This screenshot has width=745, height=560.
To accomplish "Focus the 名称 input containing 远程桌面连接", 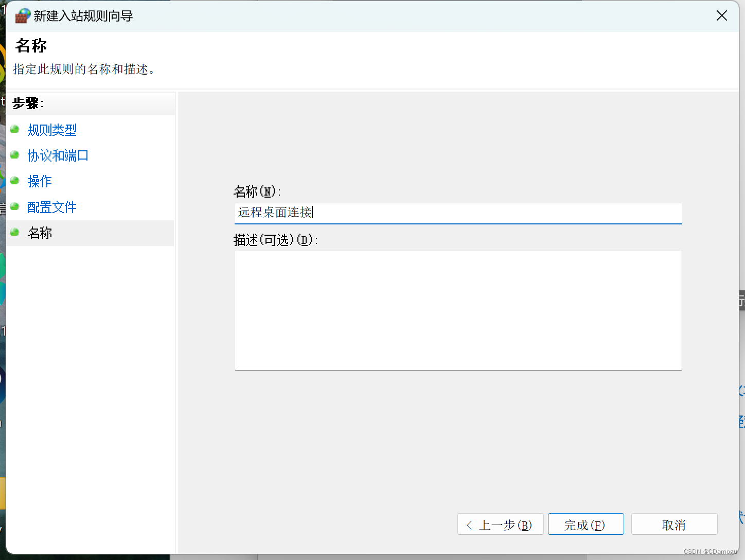I will (458, 213).
